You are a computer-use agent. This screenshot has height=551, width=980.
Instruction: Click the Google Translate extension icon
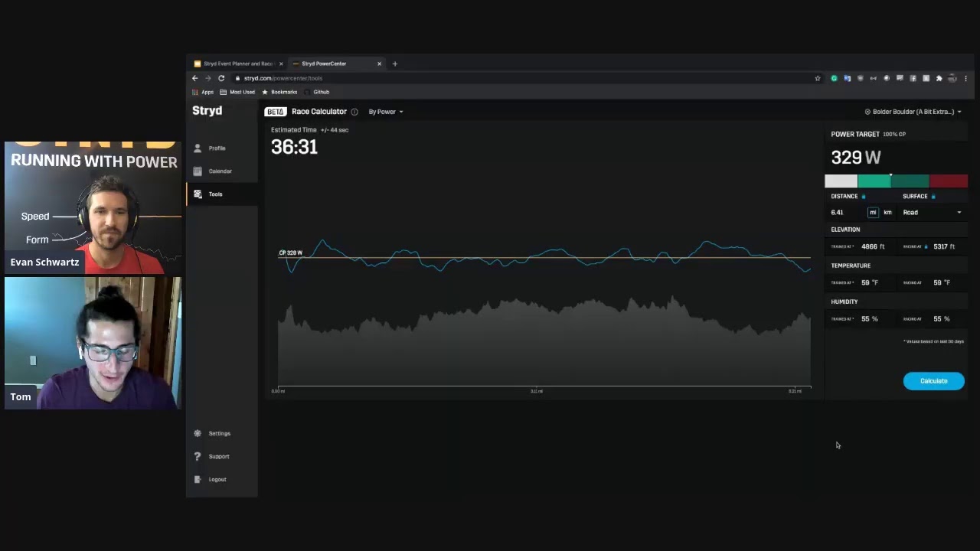click(847, 78)
